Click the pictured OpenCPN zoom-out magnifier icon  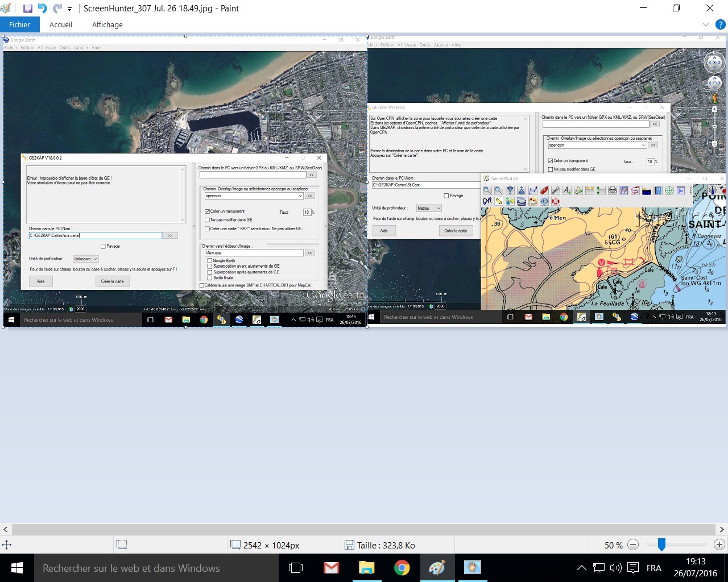click(x=498, y=190)
